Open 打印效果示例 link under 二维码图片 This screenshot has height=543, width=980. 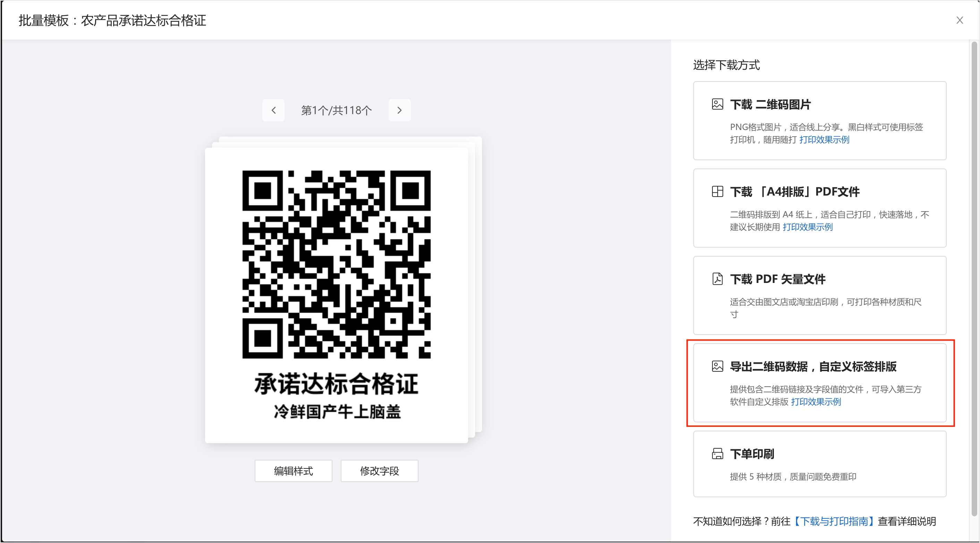pos(824,139)
